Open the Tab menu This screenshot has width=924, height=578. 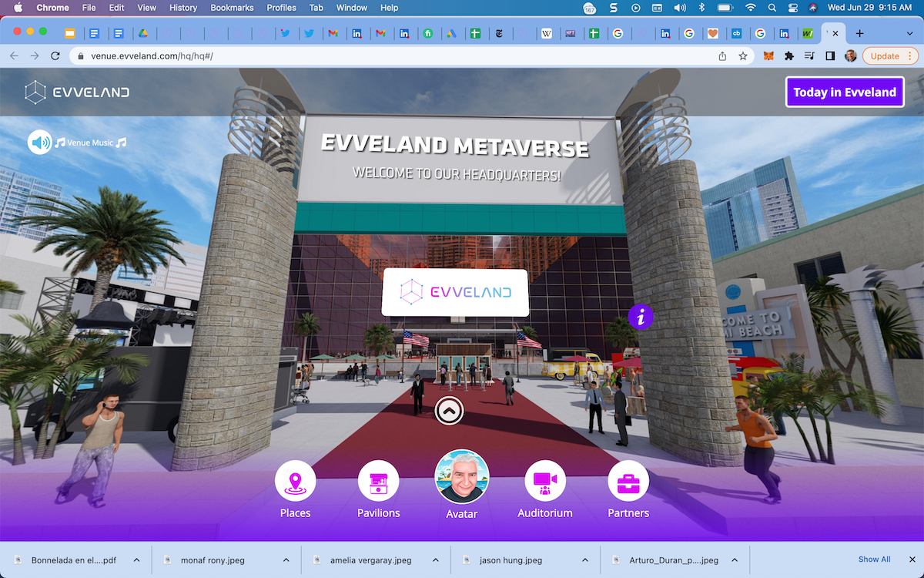pyautogui.click(x=316, y=8)
